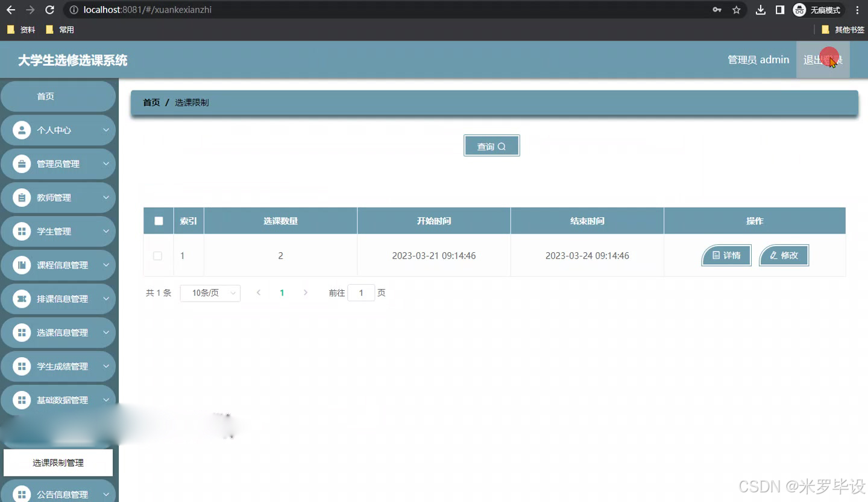Expand the 教师管理 chevron
Image resolution: width=868 pixels, height=502 pixels.
tap(106, 197)
